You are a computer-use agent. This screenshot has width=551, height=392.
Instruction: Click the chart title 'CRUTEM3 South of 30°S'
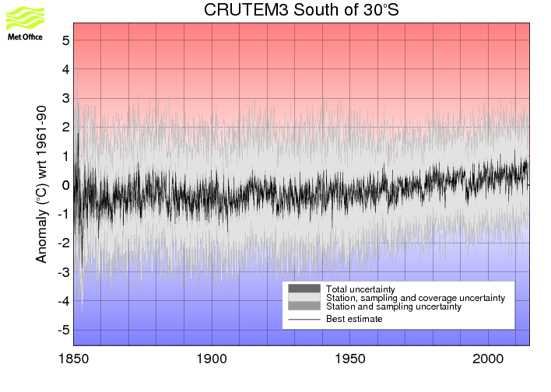tap(301, 9)
